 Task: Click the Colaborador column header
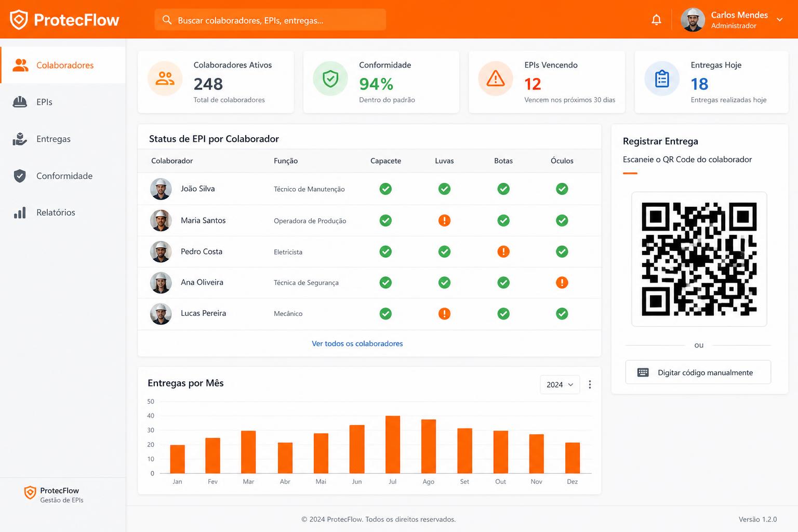172,161
